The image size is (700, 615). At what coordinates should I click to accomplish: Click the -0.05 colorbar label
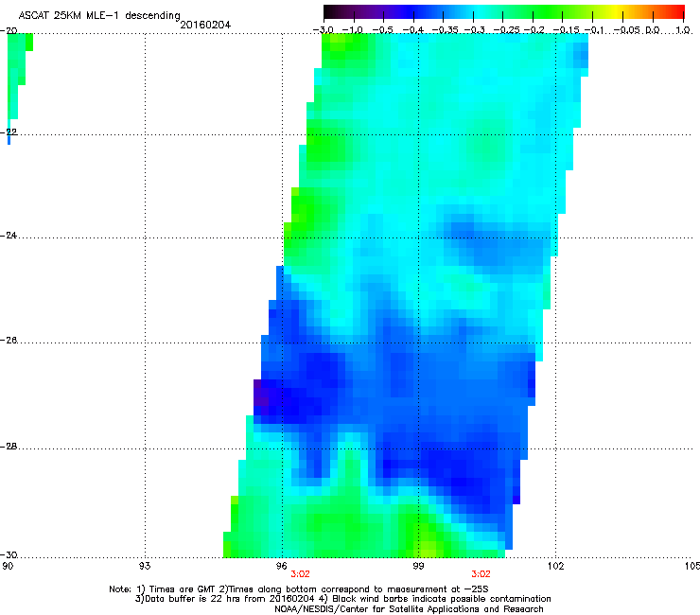(x=627, y=30)
